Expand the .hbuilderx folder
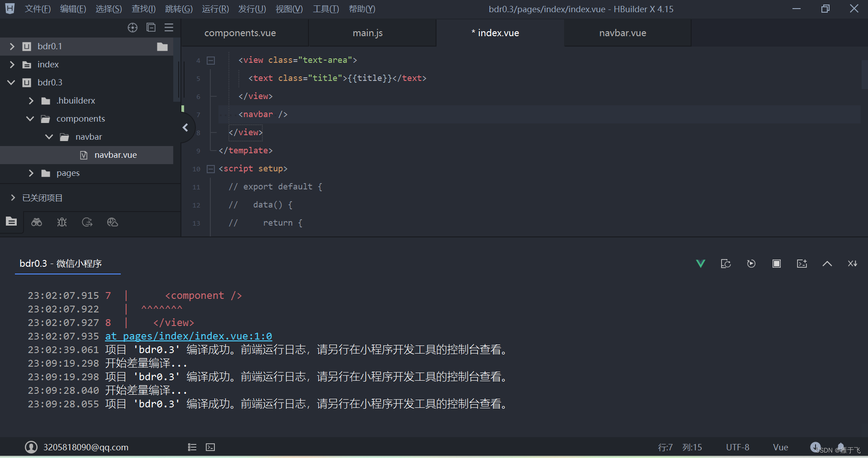 point(31,101)
